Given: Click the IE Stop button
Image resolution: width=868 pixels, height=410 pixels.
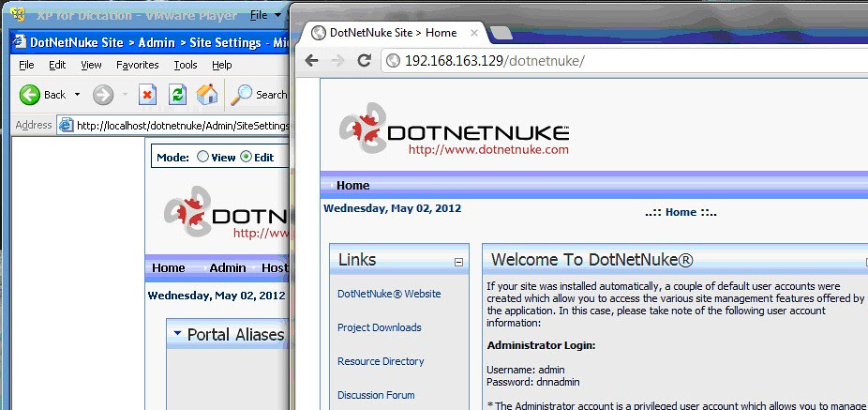Looking at the screenshot, I should [x=147, y=95].
